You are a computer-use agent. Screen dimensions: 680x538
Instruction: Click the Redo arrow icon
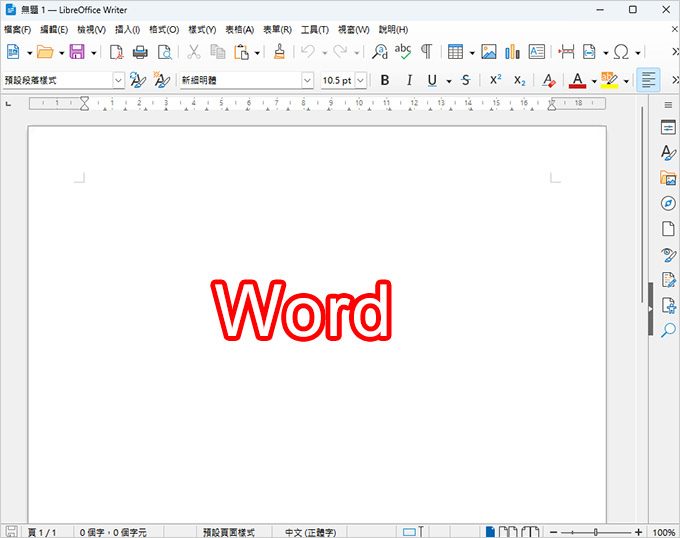click(340, 52)
